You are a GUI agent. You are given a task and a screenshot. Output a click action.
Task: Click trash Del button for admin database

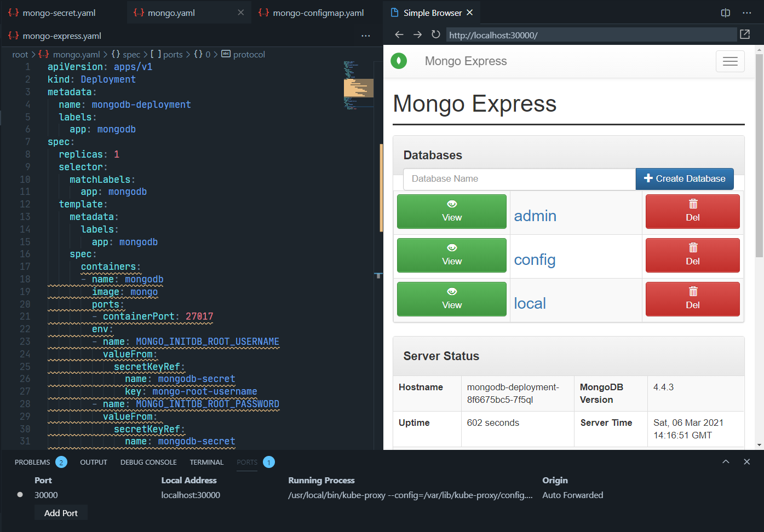[x=693, y=211]
